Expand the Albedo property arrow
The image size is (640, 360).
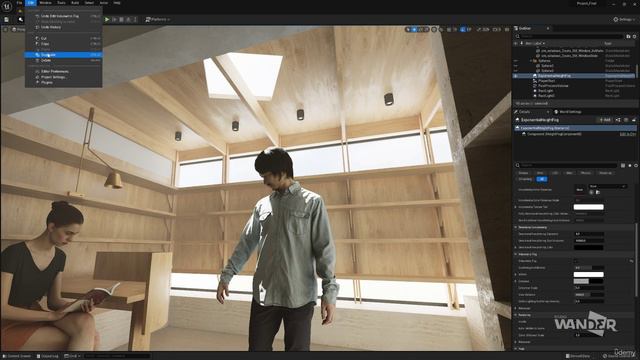tap(516, 274)
